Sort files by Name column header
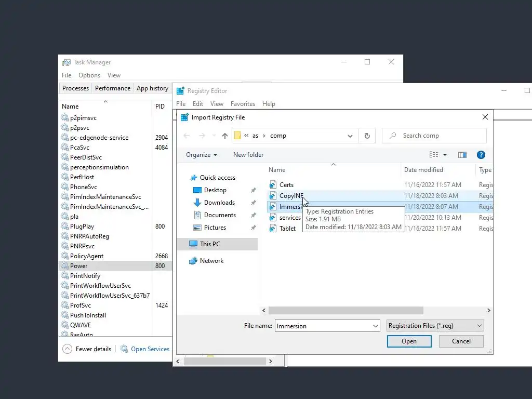The image size is (532, 399). (x=333, y=170)
